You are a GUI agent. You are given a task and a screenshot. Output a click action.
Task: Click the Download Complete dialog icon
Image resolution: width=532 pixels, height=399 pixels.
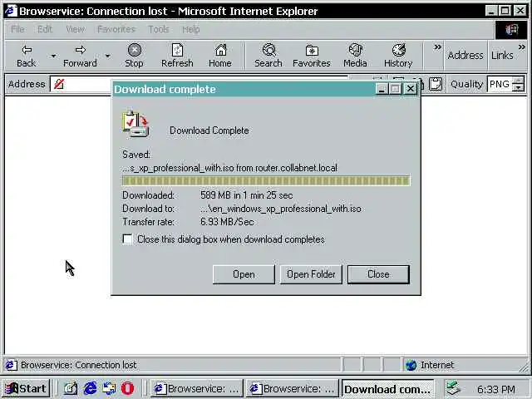coord(135,124)
